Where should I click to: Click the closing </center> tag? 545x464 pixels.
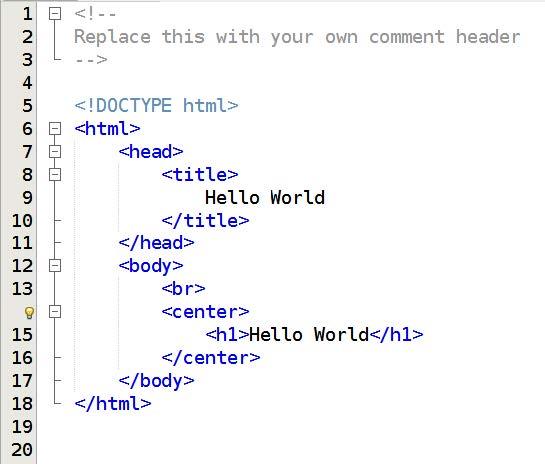click(211, 358)
